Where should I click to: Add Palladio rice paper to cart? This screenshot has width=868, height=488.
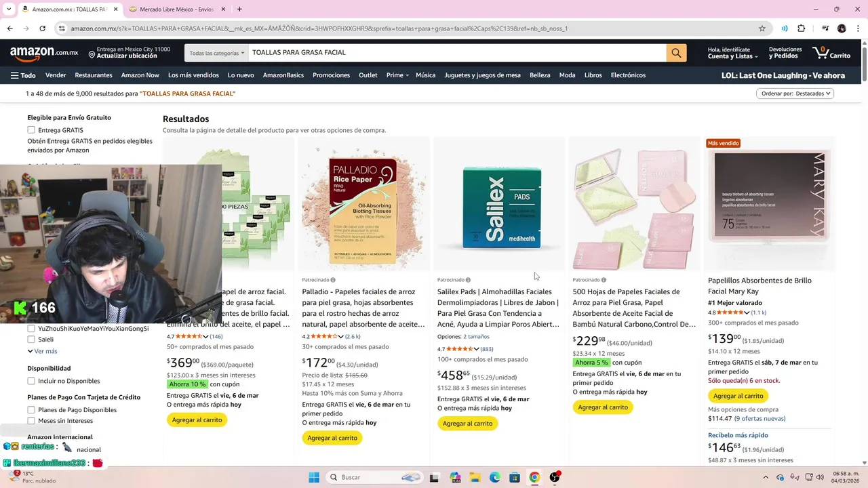tap(332, 438)
